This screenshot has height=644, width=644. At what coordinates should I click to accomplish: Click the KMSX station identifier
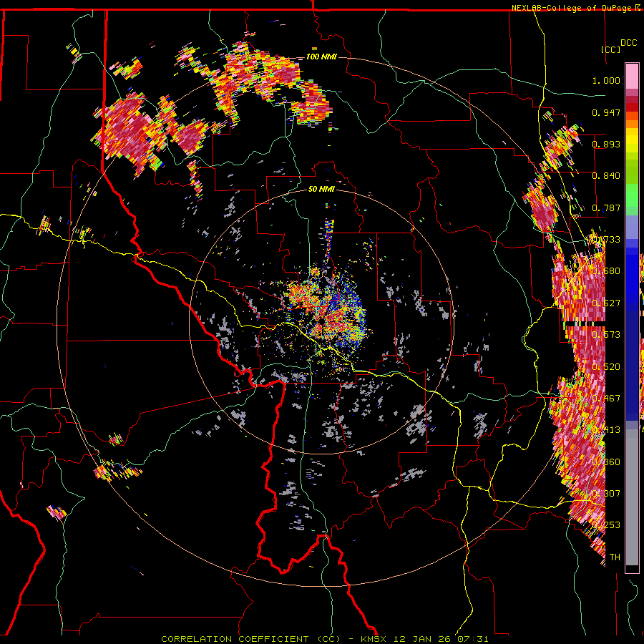[374, 639]
